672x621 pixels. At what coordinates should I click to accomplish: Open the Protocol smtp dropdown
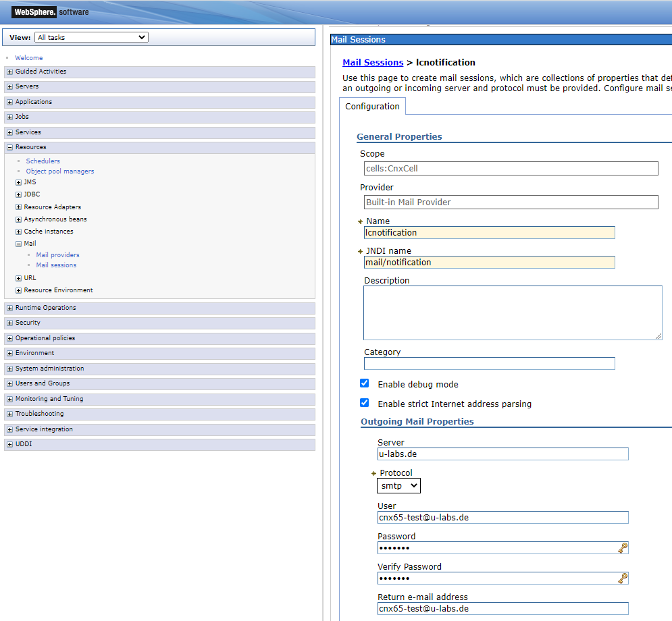pyautogui.click(x=398, y=486)
